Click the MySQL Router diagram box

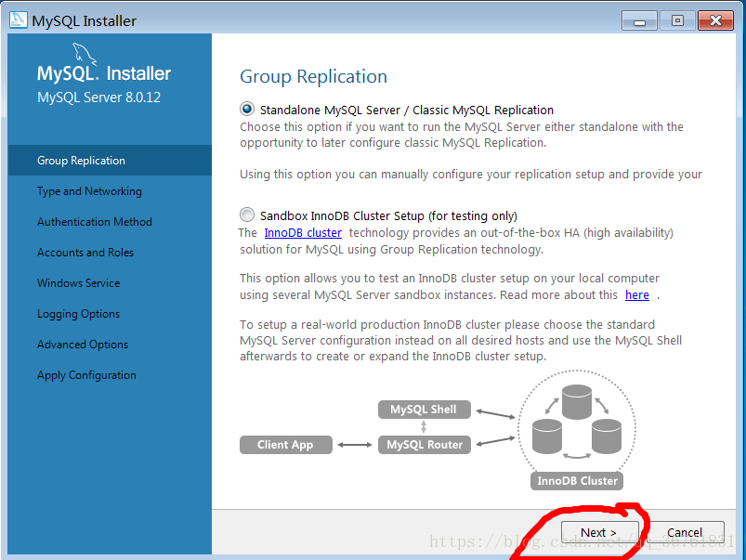click(x=425, y=445)
